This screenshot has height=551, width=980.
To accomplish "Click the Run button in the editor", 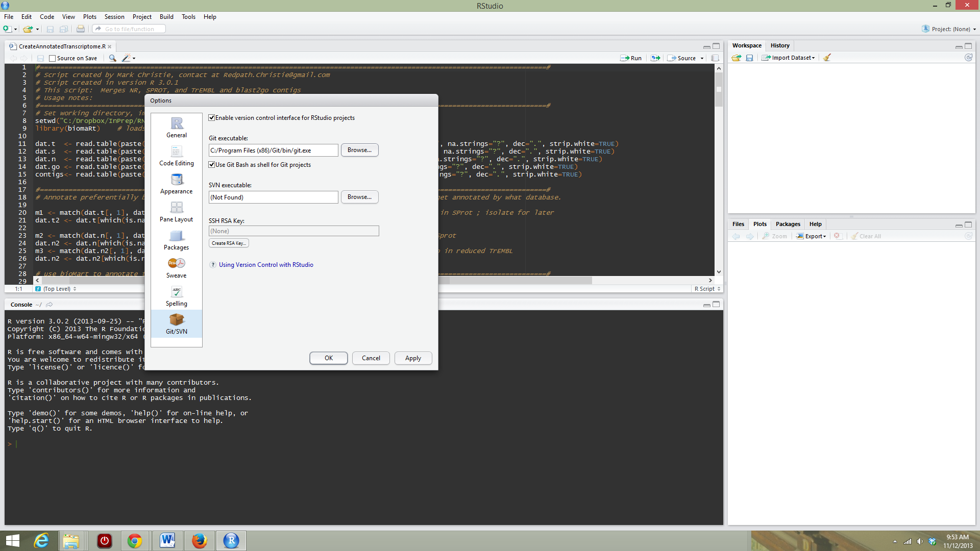I will click(x=631, y=58).
